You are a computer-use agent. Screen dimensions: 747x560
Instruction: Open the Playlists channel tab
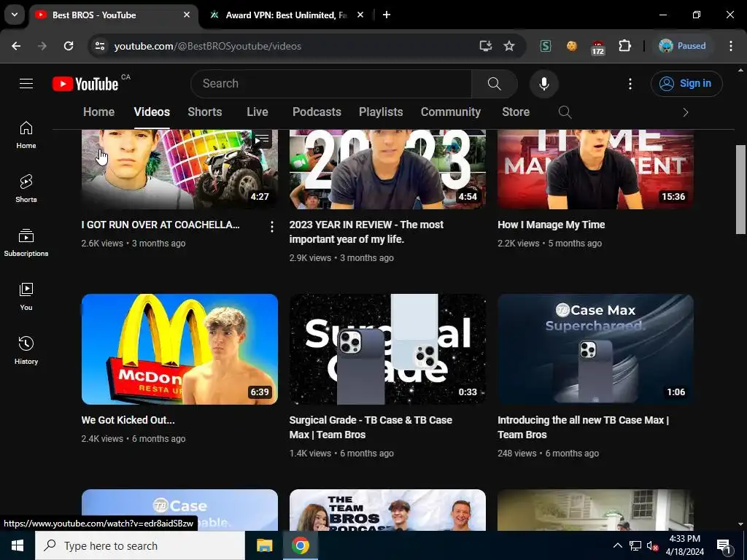pos(381,112)
